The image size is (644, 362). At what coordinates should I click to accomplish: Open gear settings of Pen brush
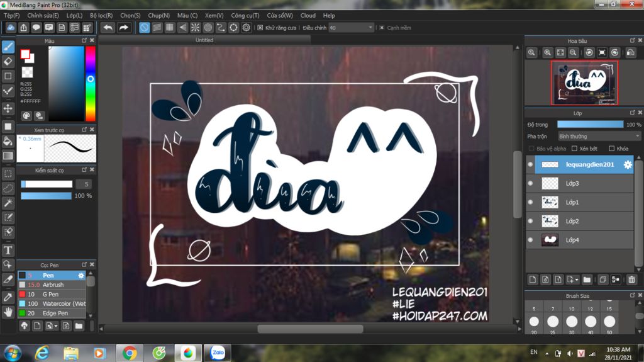81,275
